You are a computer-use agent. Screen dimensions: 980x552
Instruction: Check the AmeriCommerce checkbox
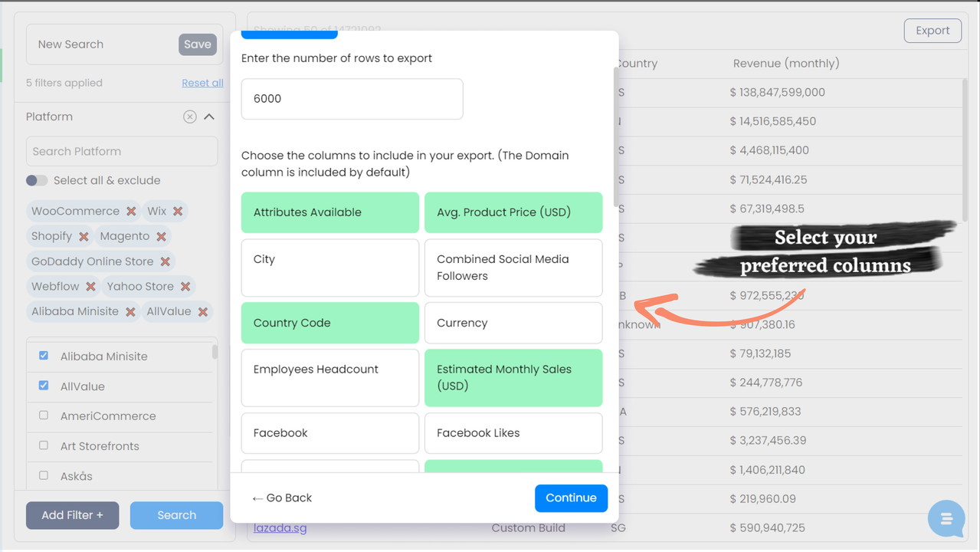pyautogui.click(x=44, y=416)
